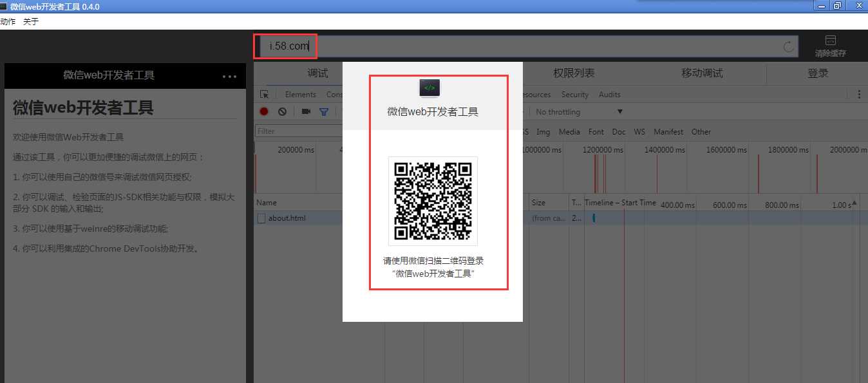Filter requests by Doc type

(619, 131)
